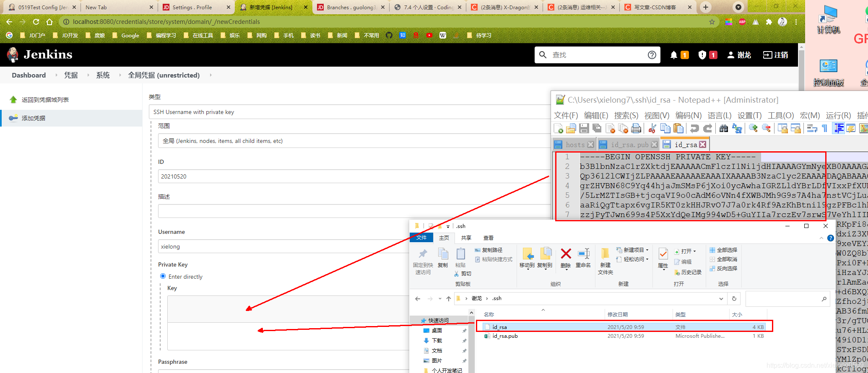The width and height of the screenshot is (868, 373).
Task: Click the Zoom out icon in Notepad++
Action: click(766, 128)
